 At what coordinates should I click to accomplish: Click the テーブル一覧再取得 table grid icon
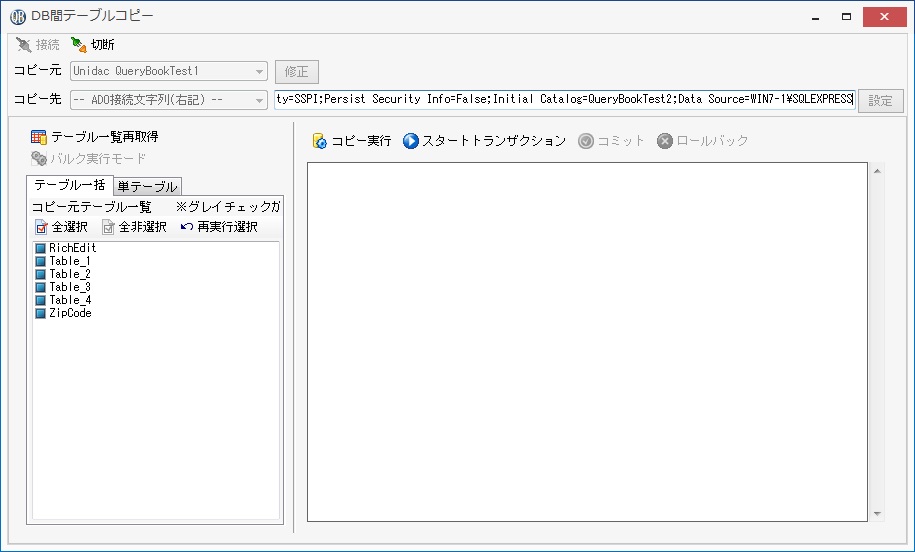pos(39,137)
